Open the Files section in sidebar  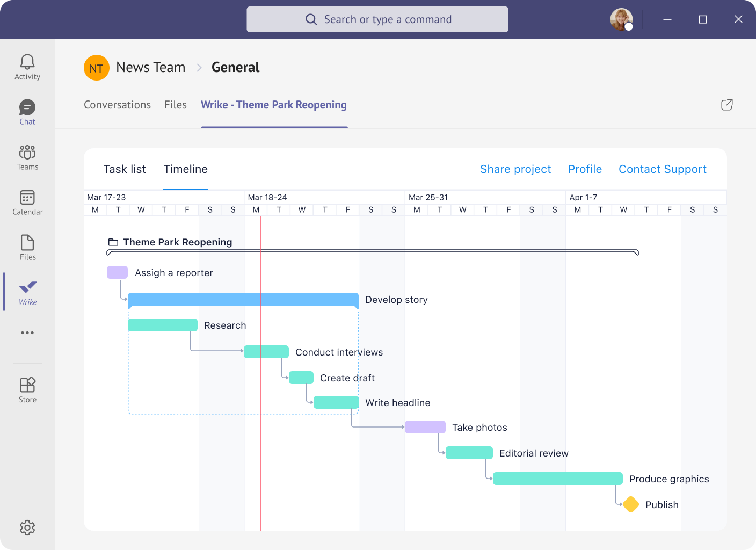coord(27,247)
